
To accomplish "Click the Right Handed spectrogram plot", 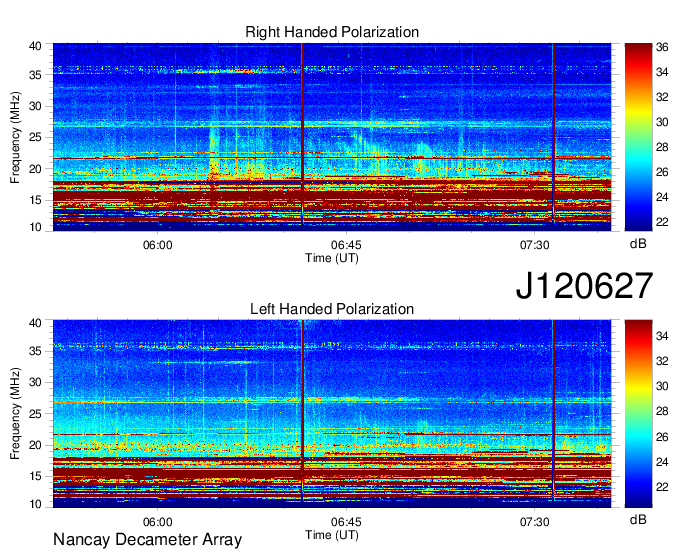I will tap(332, 137).
